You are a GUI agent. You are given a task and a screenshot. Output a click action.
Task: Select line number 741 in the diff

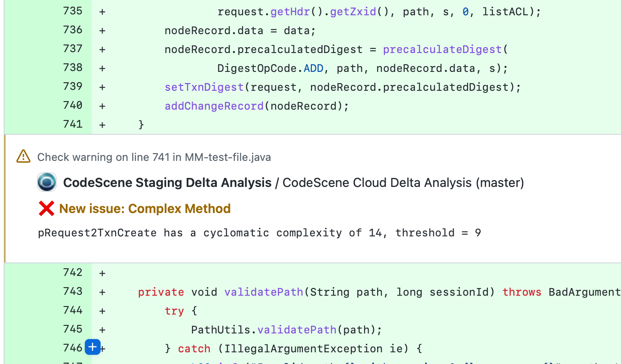73,124
